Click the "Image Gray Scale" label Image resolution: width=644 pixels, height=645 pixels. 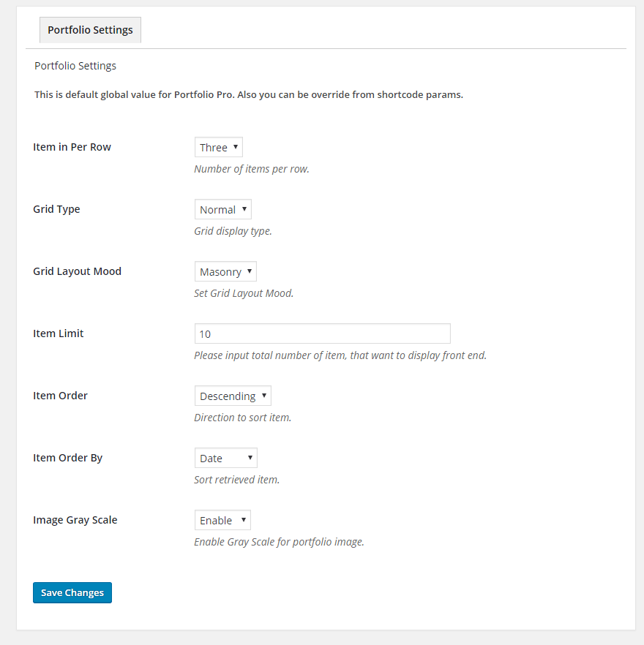[x=75, y=520]
